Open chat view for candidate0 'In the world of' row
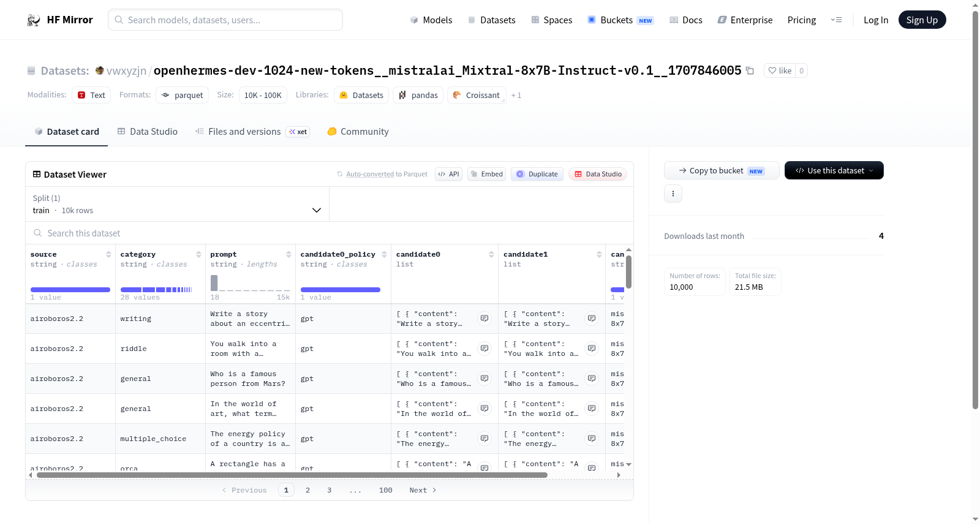This screenshot has height=525, width=980. 484,409
